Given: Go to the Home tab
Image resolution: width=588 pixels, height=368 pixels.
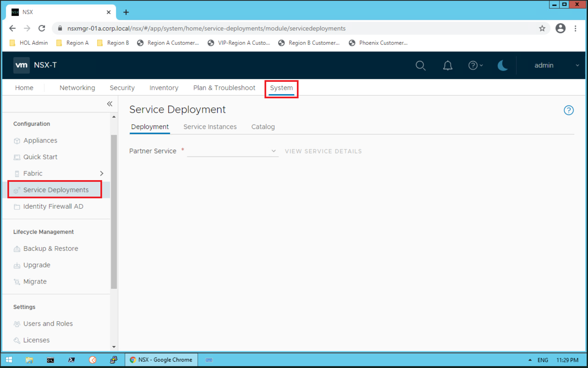Looking at the screenshot, I should click(x=24, y=88).
